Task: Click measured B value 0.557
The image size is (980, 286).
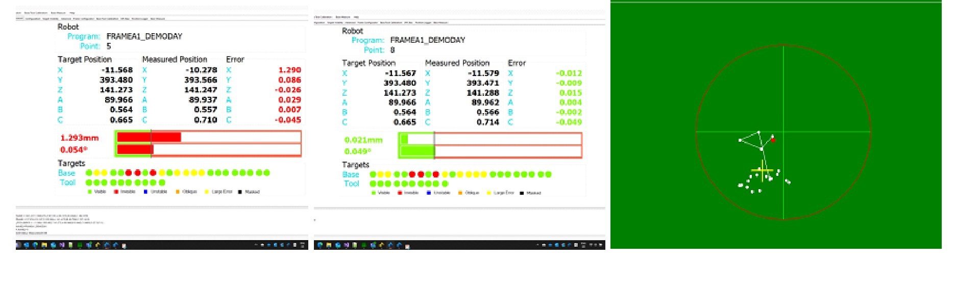Action: click(x=206, y=110)
